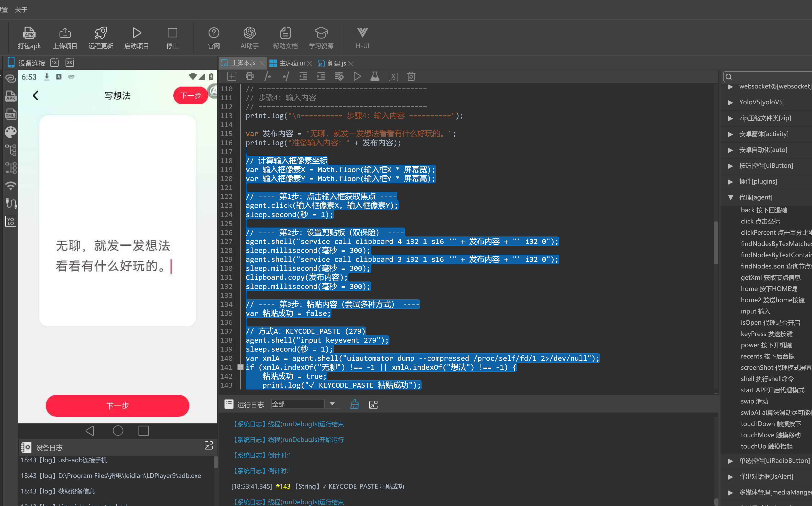Screen dimensions: 812x506
Task: Select back 按下回退键 in agent list
Action: pyautogui.click(x=764, y=210)
